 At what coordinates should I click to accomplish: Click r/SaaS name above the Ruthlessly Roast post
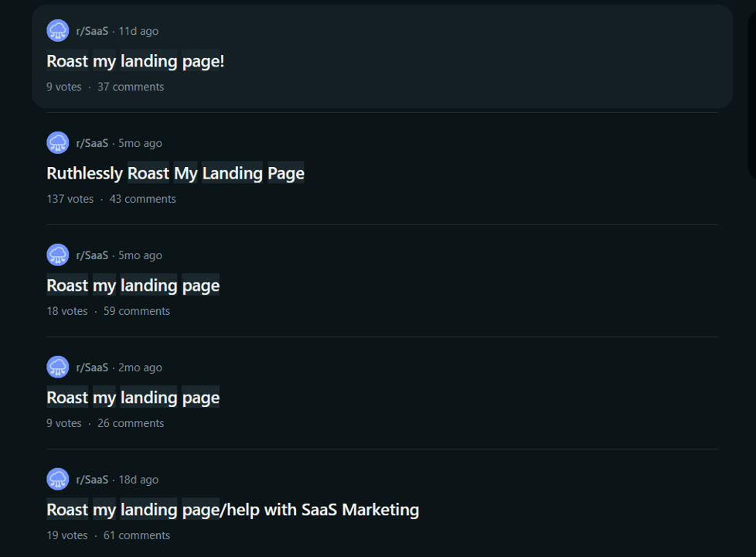pyautogui.click(x=92, y=143)
